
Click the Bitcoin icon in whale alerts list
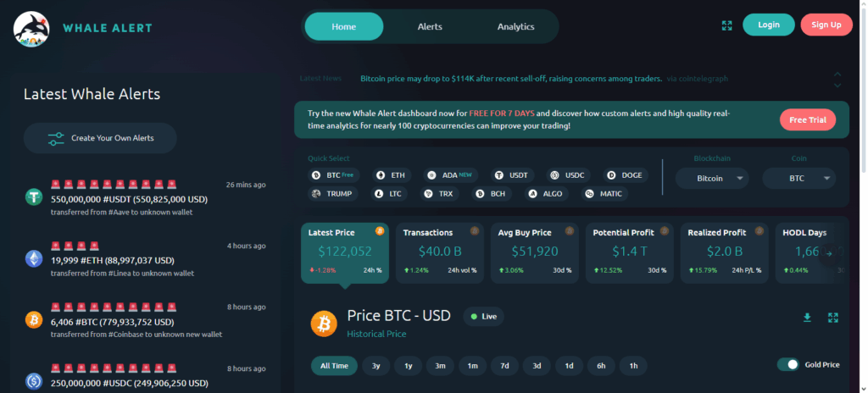(34, 321)
